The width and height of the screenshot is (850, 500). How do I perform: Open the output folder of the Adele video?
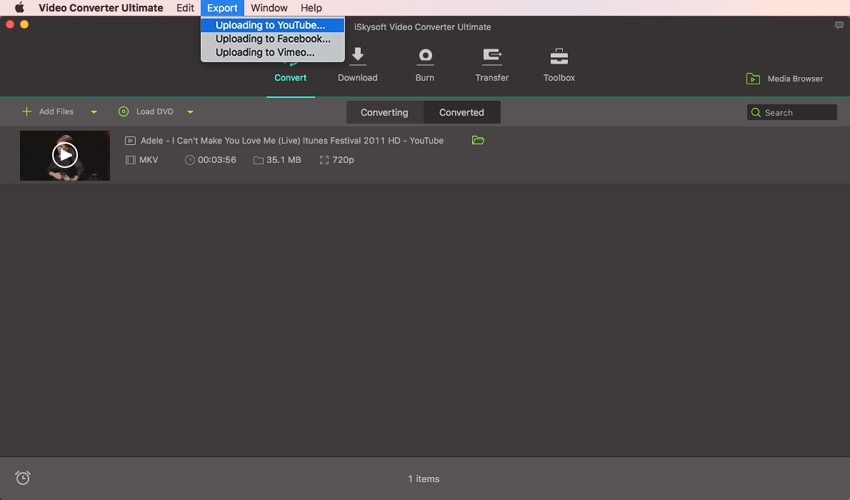pos(478,141)
